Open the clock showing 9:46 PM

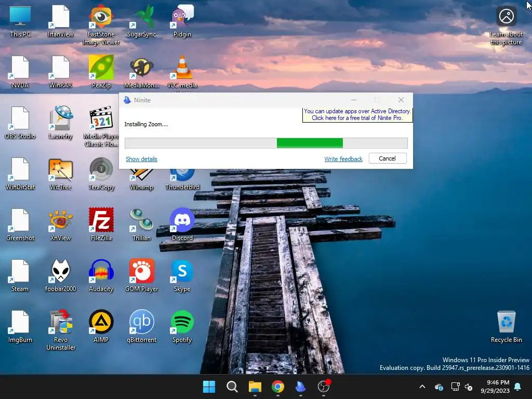(x=495, y=387)
